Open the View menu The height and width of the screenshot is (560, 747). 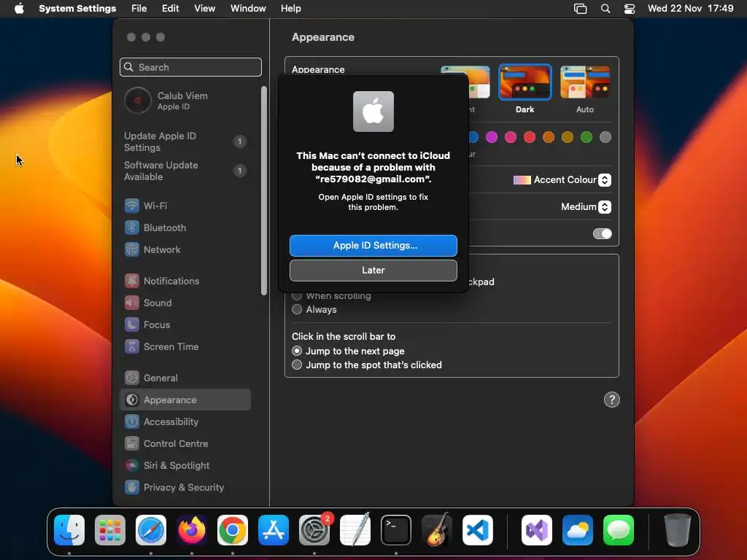pos(204,9)
